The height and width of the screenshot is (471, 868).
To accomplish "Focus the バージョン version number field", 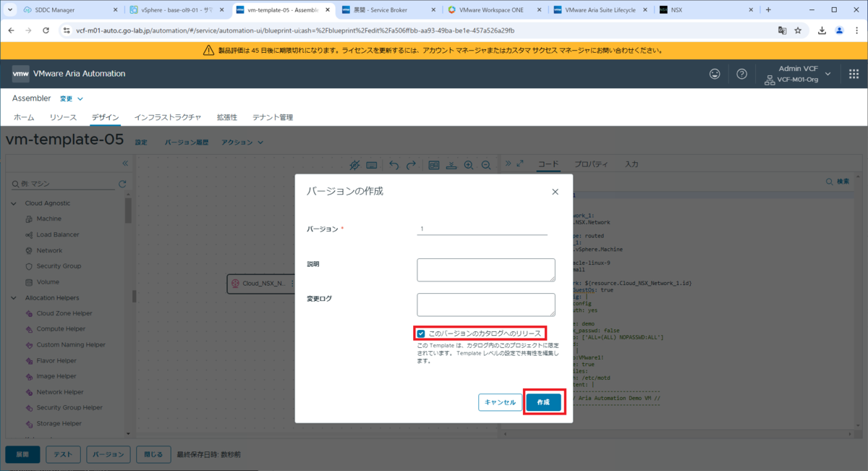I will tap(482, 229).
